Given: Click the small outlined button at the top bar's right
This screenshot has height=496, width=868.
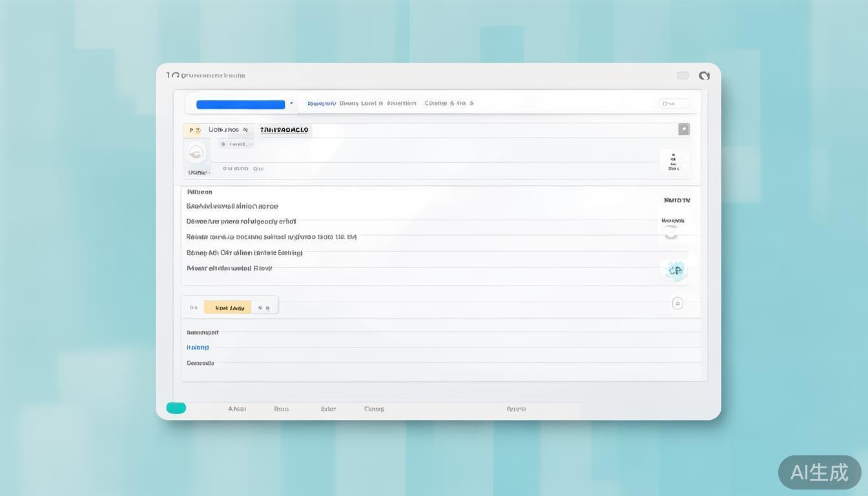Looking at the screenshot, I should [x=674, y=103].
